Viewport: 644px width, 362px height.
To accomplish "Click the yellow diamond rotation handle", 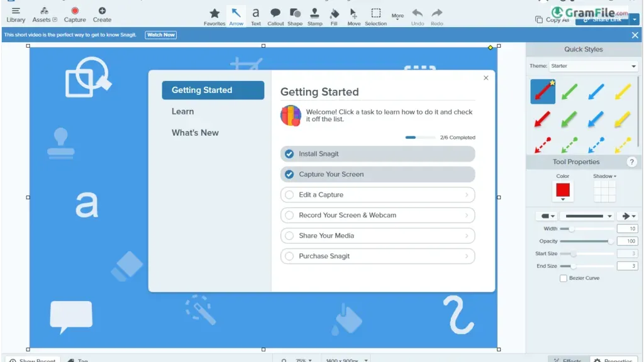I will (490, 48).
